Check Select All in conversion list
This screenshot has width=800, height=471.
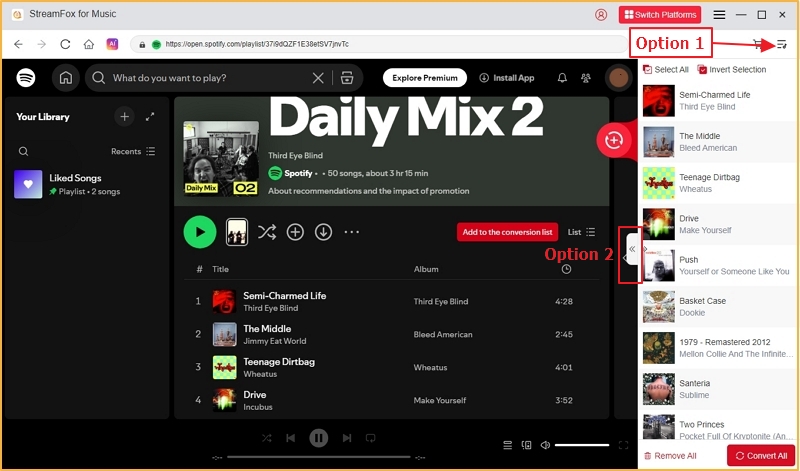(665, 70)
